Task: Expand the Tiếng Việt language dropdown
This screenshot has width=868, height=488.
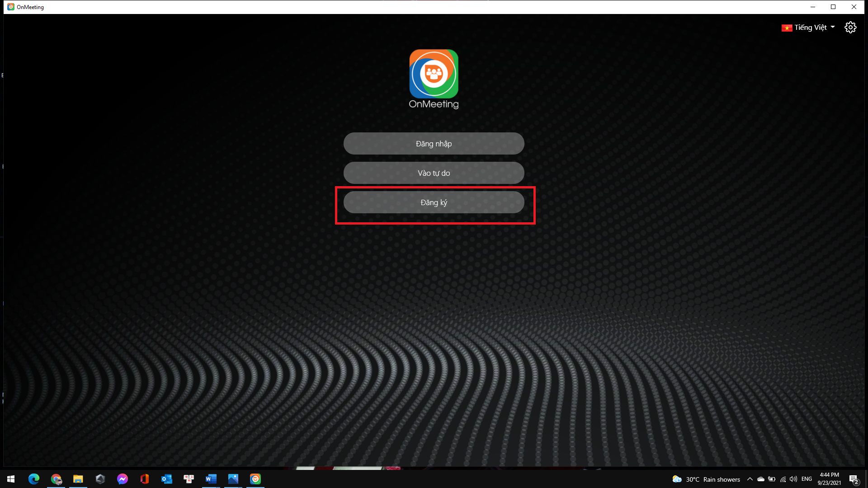Action: [x=808, y=28]
